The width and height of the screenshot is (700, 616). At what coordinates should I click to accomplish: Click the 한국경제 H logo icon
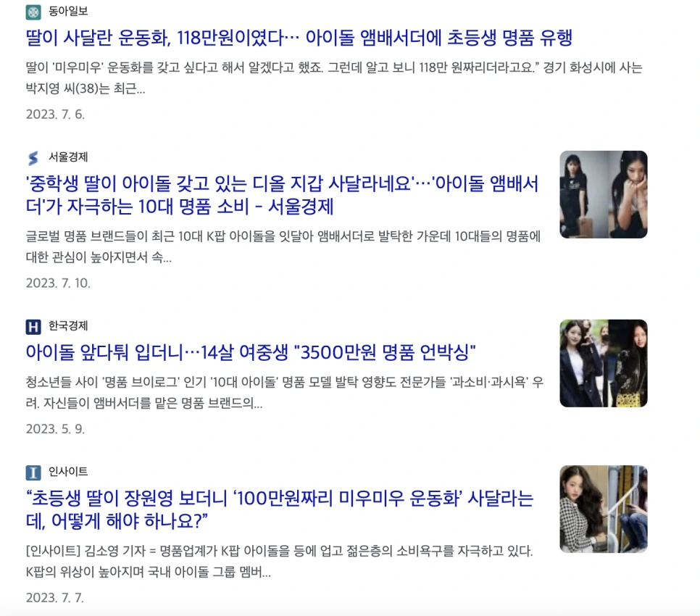[x=33, y=327]
